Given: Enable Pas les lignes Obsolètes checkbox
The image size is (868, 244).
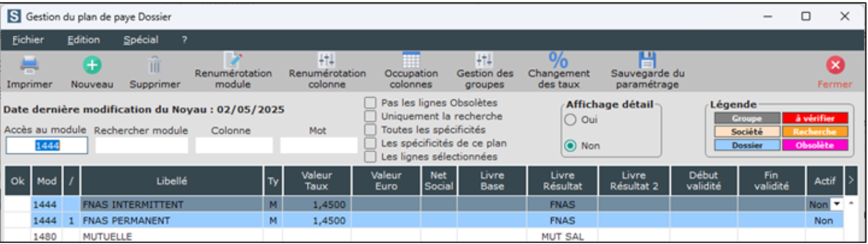Looking at the screenshot, I should point(370,103).
